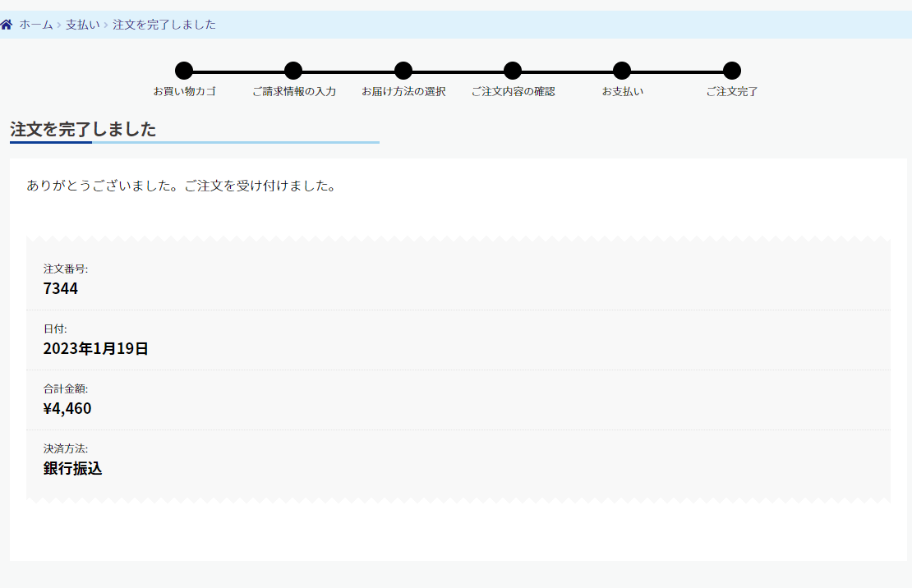Click the payment method 銀行振込
Screen dimensions: 912x588
click(72, 469)
